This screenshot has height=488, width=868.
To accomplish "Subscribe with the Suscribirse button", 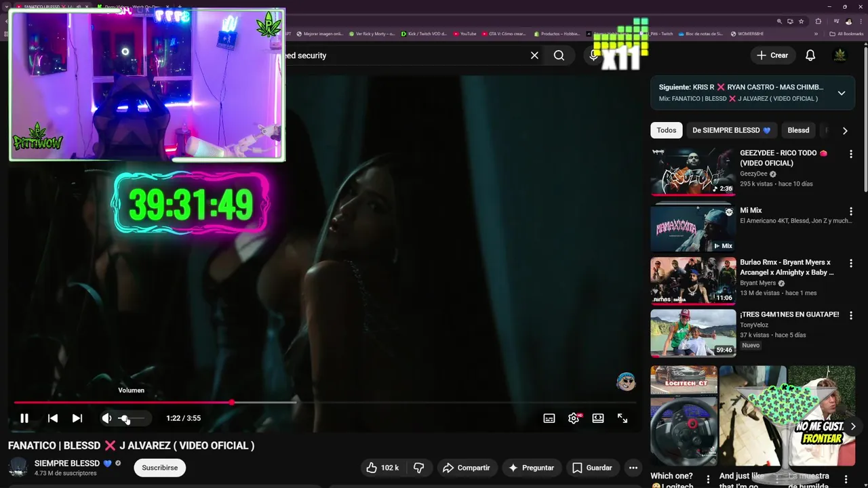I will [160, 468].
